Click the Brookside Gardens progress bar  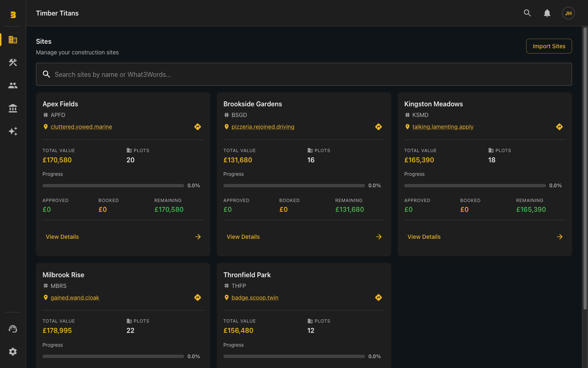[x=294, y=185]
